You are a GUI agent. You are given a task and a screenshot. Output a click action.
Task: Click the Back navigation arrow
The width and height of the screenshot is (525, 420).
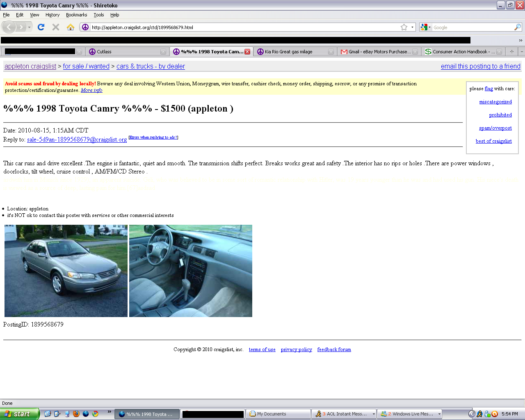[x=9, y=27]
